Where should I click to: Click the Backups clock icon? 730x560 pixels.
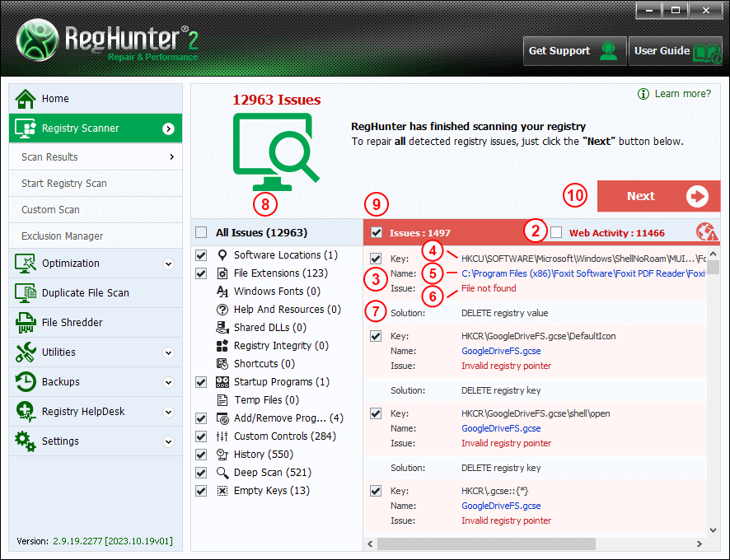[26, 382]
